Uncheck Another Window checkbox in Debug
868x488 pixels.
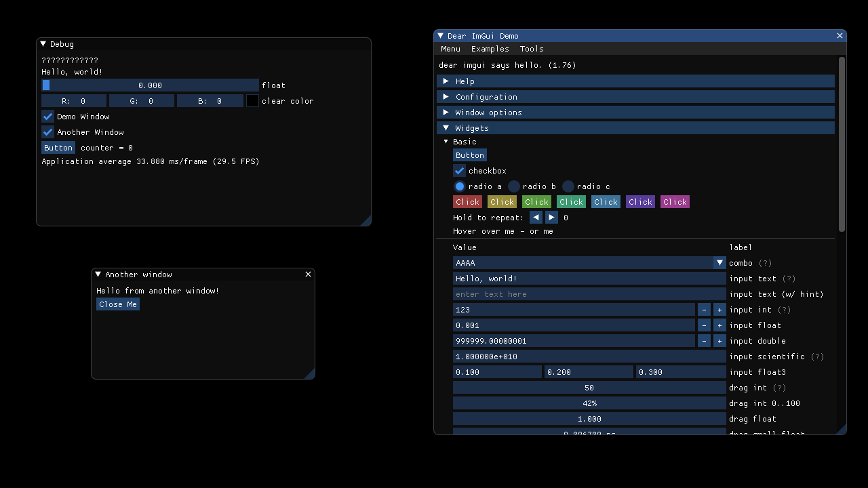[x=47, y=132]
